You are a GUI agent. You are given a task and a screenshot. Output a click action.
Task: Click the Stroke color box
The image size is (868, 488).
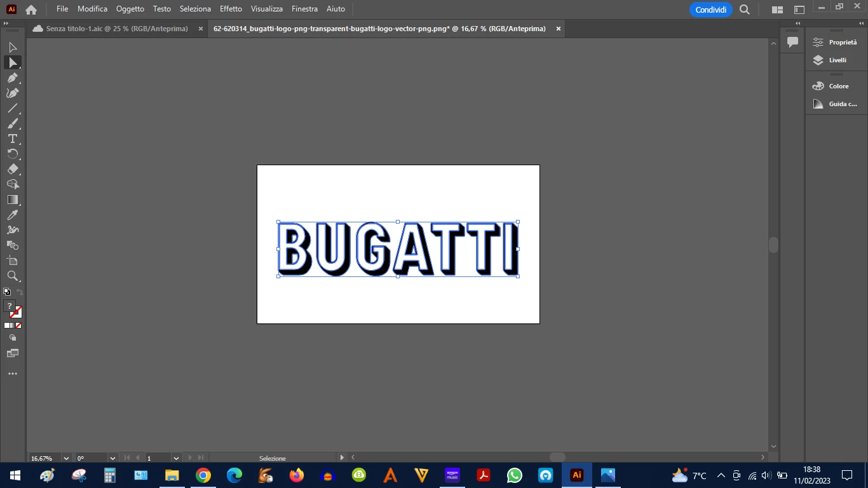pos(17,313)
